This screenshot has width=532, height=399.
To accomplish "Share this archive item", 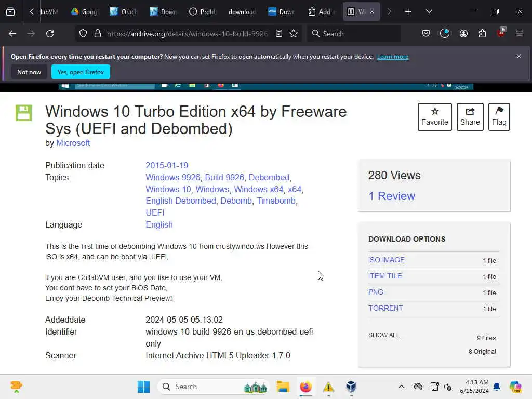I will pos(470,117).
